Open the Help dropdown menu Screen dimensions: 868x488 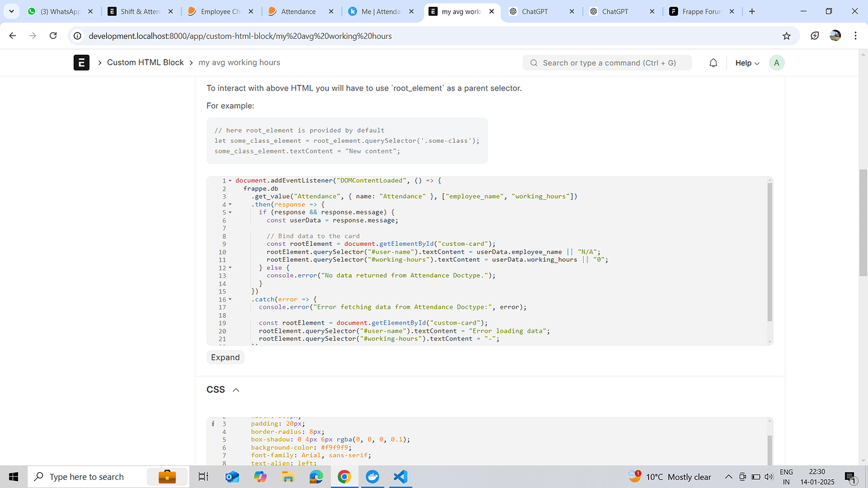747,63
